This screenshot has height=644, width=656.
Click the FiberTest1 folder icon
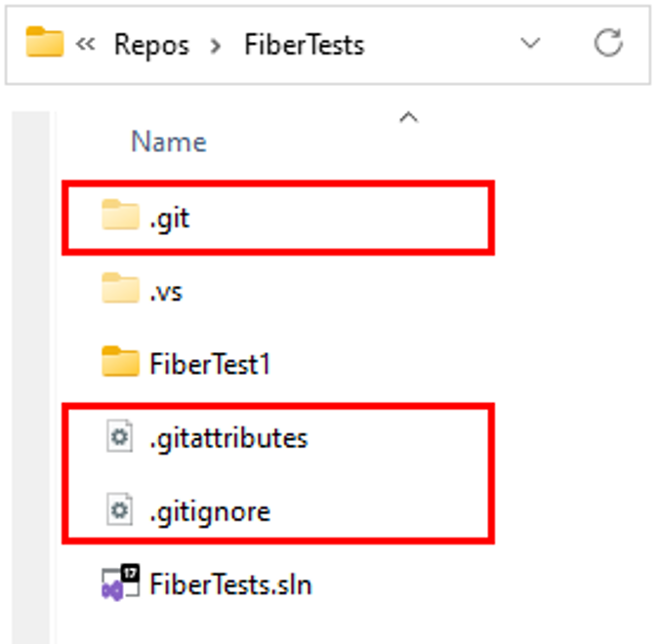point(120,361)
